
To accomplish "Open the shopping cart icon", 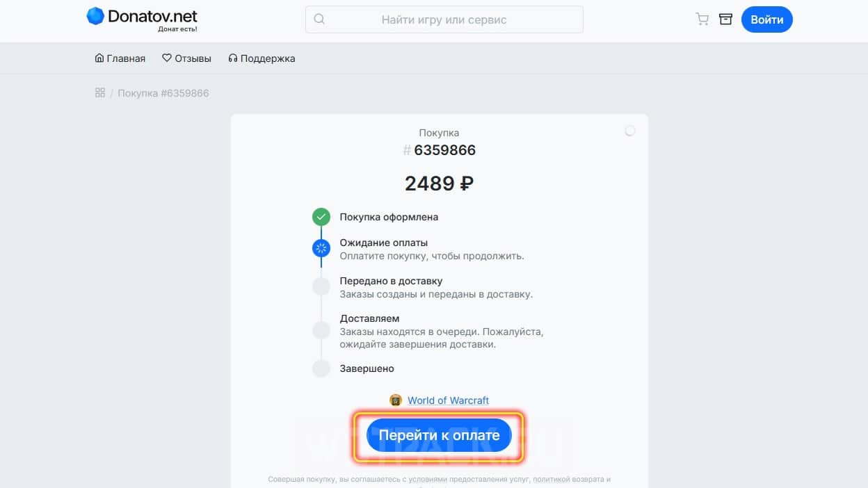I will point(702,19).
